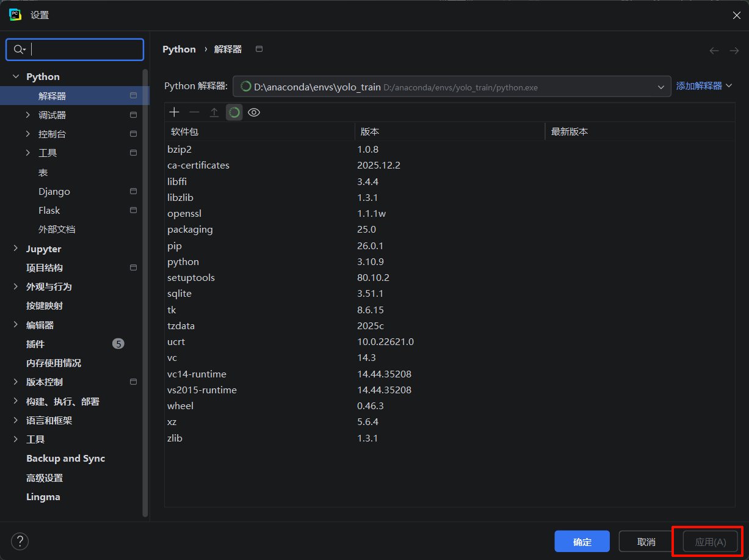
Task: Click the help question mark icon
Action: pos(20,541)
